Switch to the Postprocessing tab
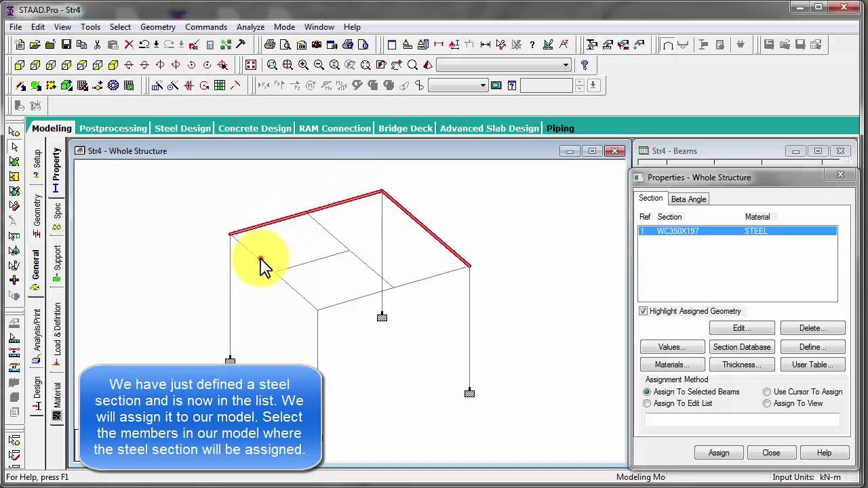The height and width of the screenshot is (488, 868). click(x=113, y=128)
